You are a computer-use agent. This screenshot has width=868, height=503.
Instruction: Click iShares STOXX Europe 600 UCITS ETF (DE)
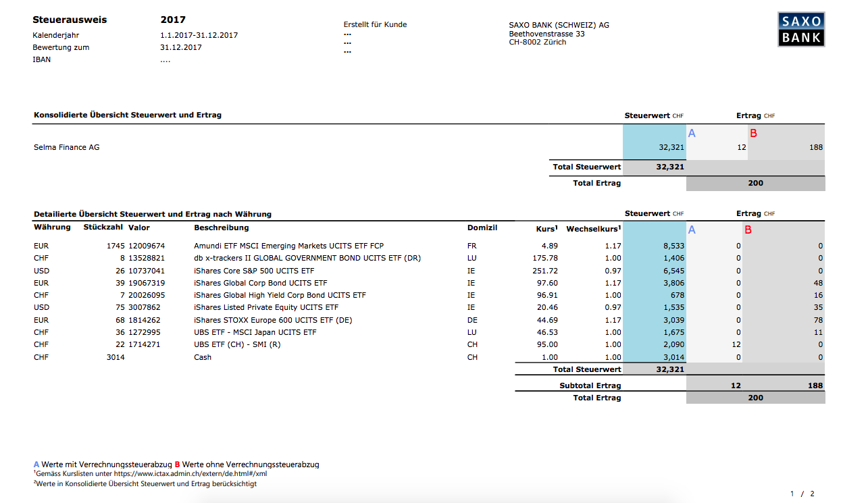[274, 320]
